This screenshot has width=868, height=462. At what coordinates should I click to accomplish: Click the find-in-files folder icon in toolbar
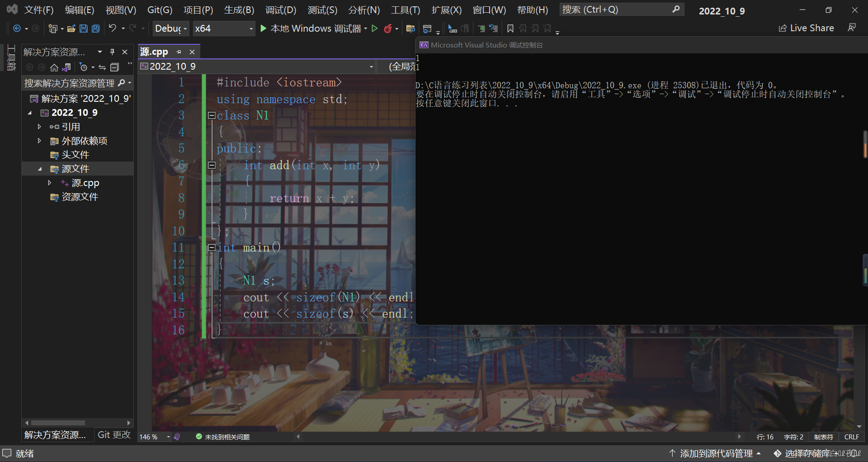coord(410,29)
